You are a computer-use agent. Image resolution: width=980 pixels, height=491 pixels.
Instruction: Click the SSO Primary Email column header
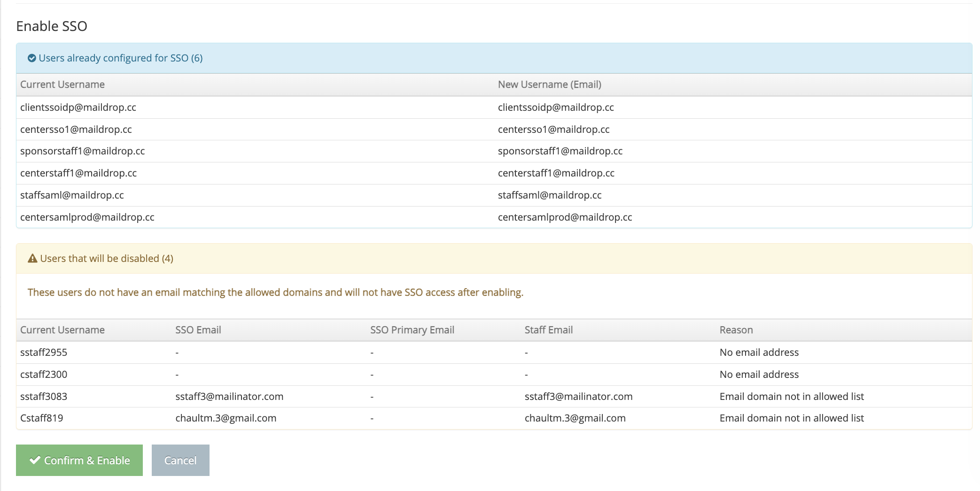[412, 330]
